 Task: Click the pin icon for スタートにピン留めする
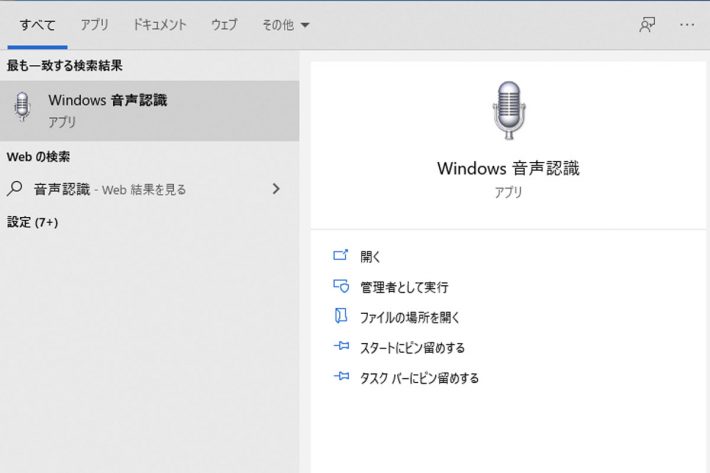point(341,346)
